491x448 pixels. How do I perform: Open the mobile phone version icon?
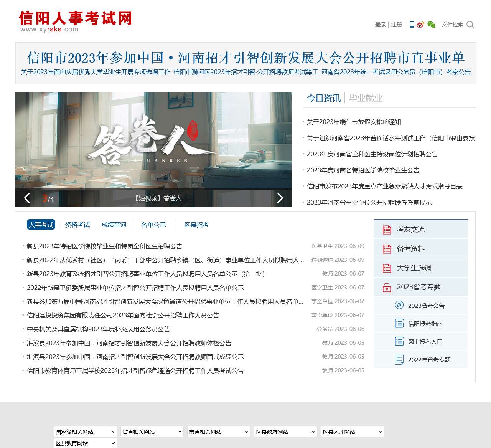[412, 25]
